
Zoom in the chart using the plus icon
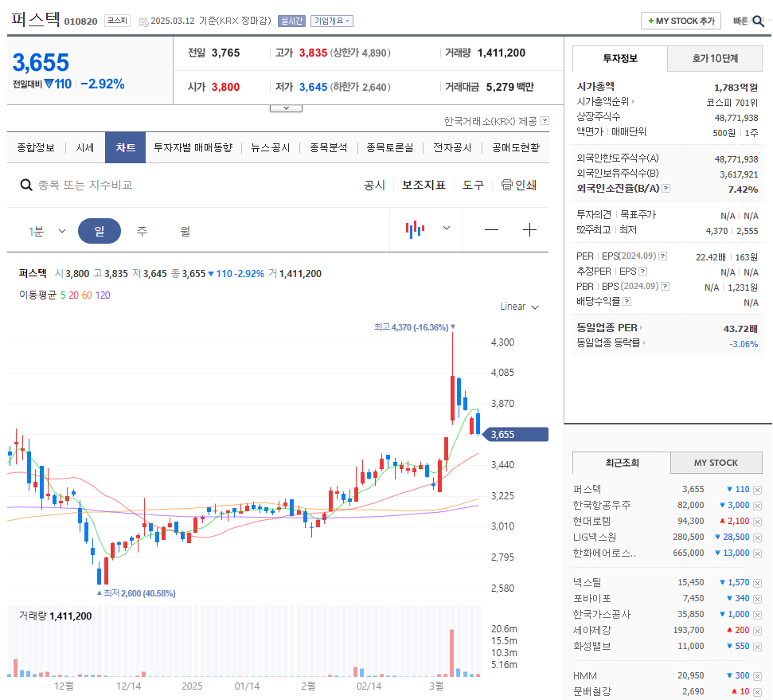pyautogui.click(x=529, y=229)
